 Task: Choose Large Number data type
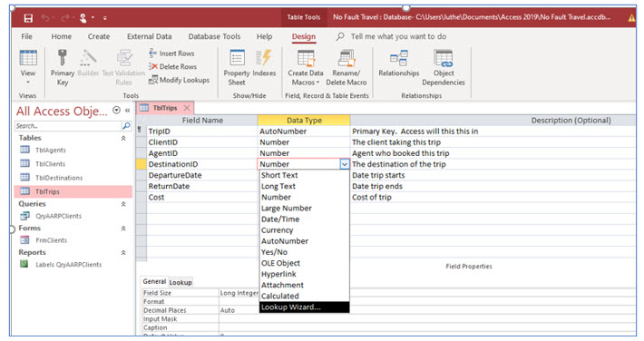tap(305, 209)
